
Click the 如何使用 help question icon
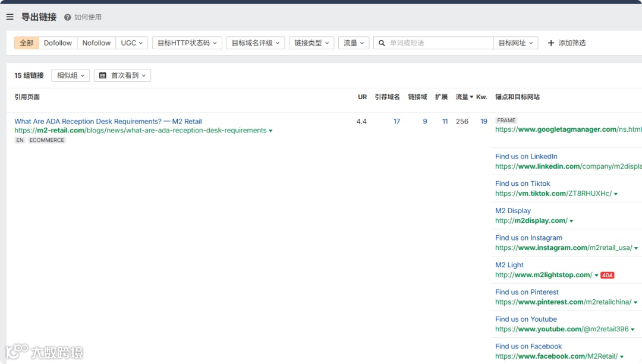click(68, 17)
